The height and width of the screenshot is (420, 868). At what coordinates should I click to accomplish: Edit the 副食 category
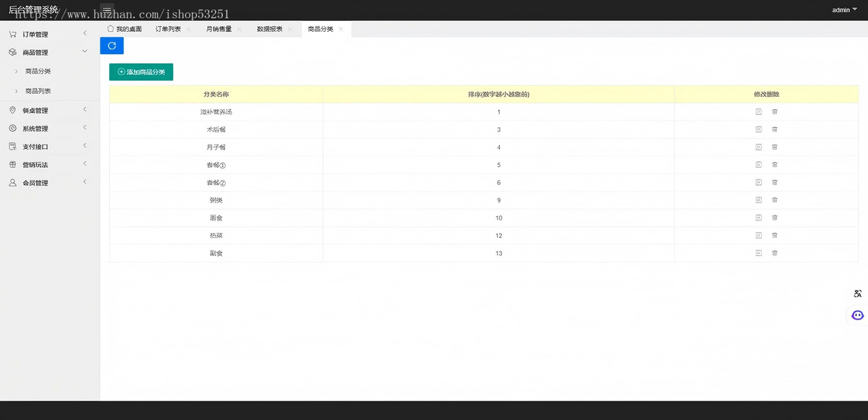(x=759, y=253)
